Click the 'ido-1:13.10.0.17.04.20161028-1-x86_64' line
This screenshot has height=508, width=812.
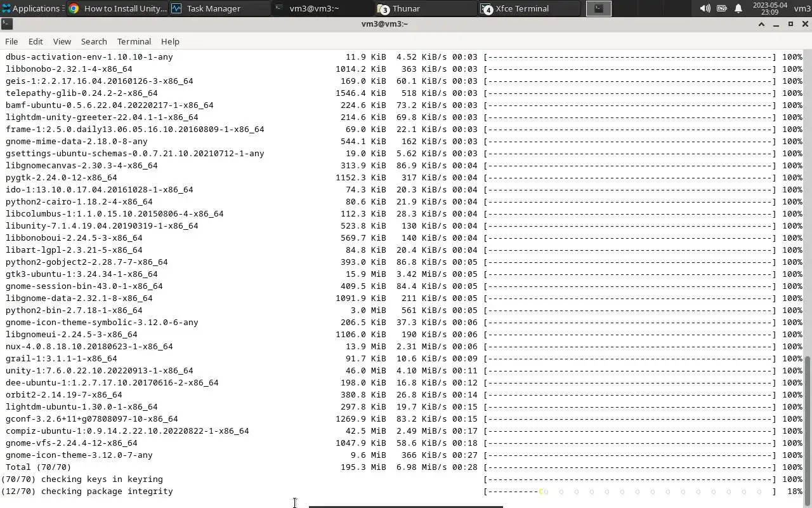click(100, 190)
